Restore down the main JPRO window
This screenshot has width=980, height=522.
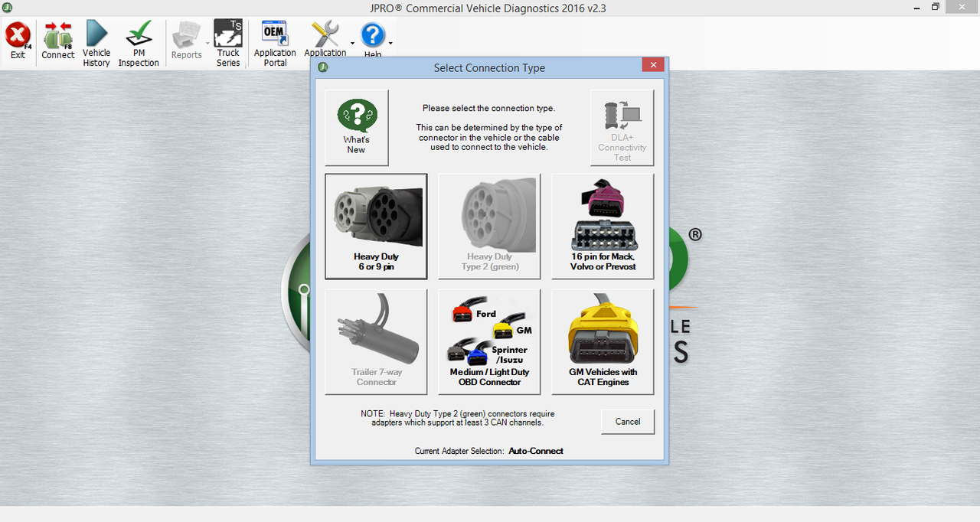pos(935,7)
